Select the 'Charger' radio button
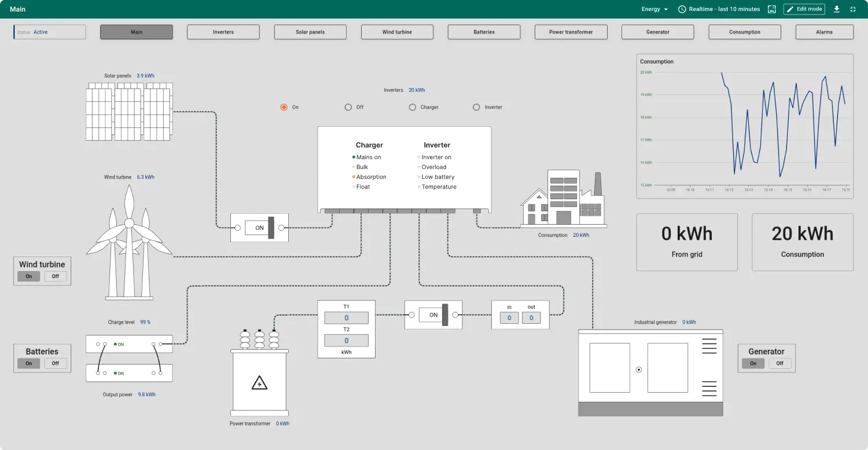The image size is (868, 450). point(413,107)
